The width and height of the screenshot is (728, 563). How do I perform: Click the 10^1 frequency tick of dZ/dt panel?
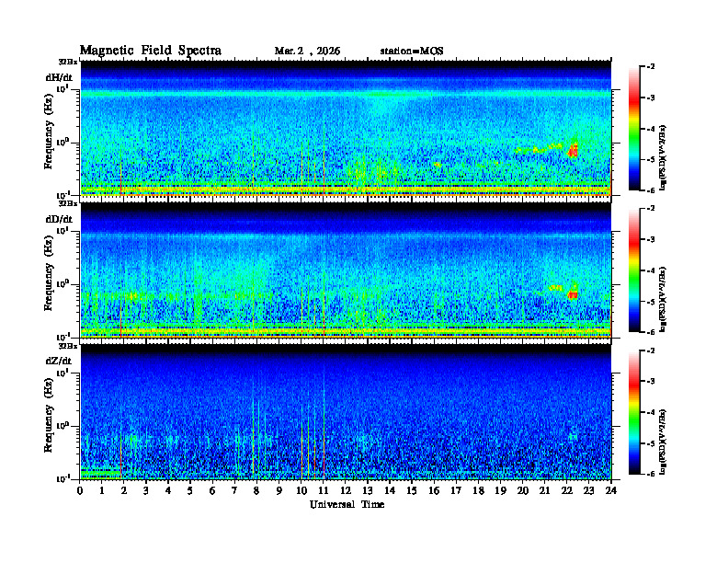(63, 373)
